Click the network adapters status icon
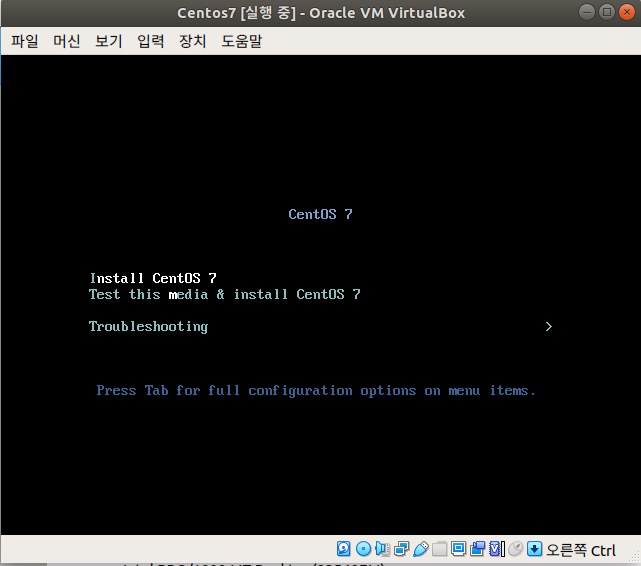641x566 pixels. [401, 549]
